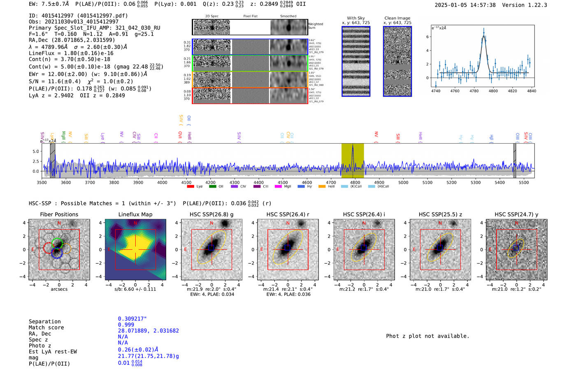
Task: Click the (K)CaII legend swatch
Action: coord(344,186)
